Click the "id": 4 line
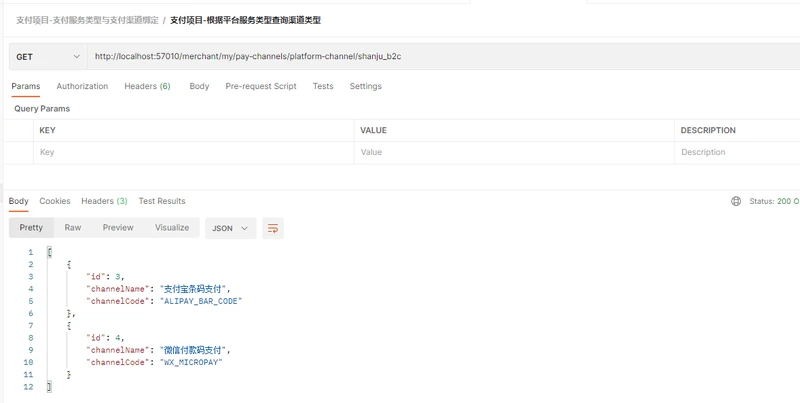 pyautogui.click(x=106, y=338)
